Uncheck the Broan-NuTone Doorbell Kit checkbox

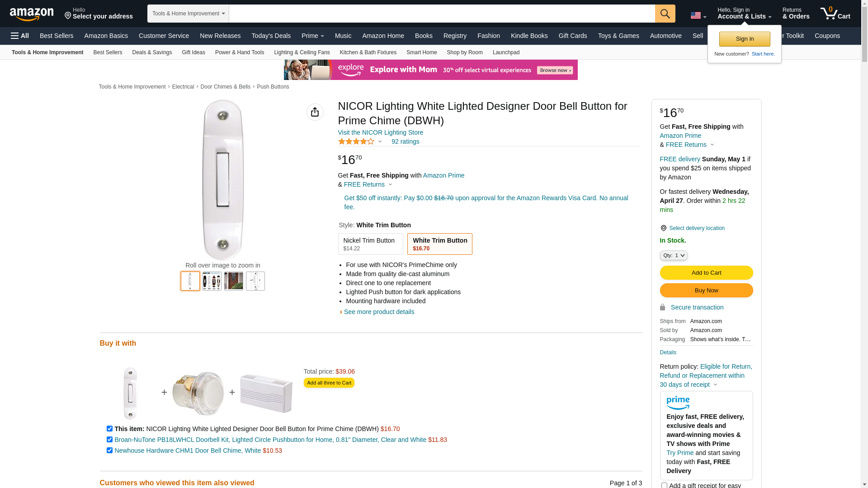[109, 440]
